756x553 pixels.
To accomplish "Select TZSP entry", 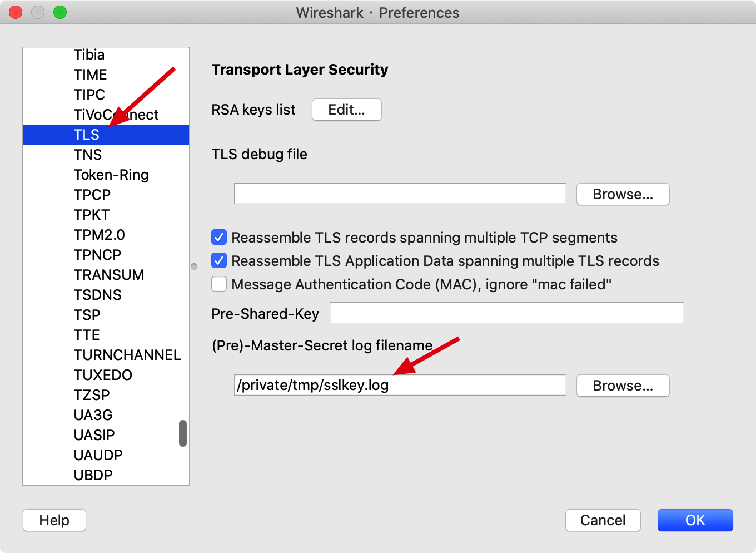I will [106, 395].
